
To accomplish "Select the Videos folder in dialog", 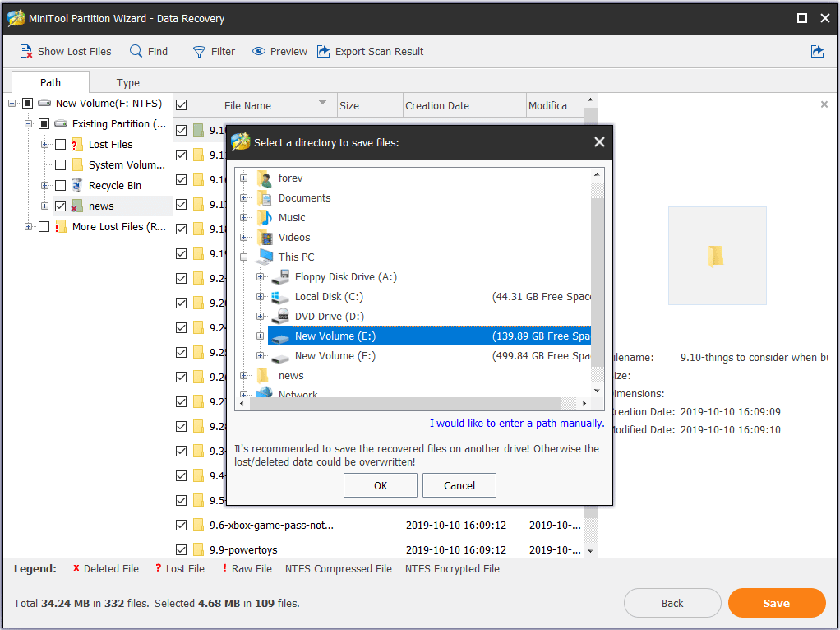I will pos(284,237).
